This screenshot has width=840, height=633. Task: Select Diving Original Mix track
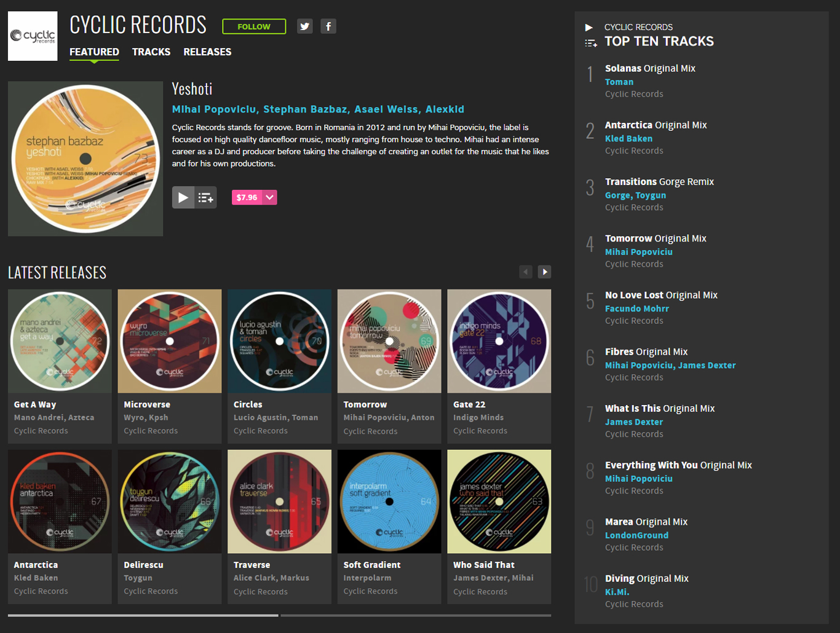coord(647,578)
